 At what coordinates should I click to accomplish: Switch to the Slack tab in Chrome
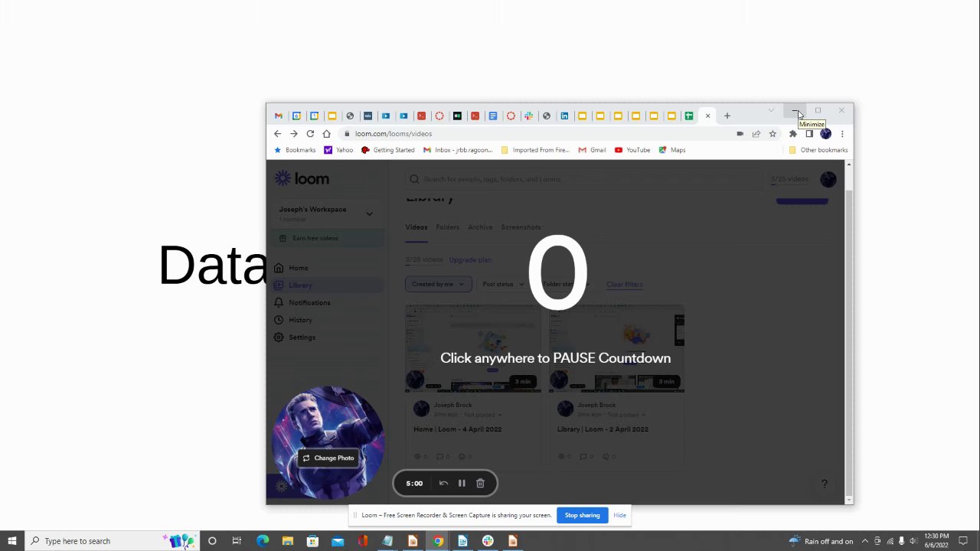click(x=528, y=116)
